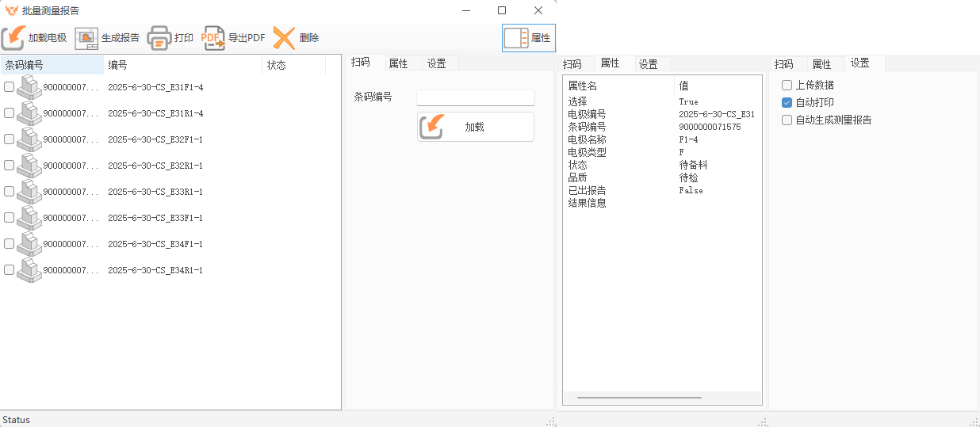
Task: Focus the 条码编号 input field
Action: (x=476, y=97)
